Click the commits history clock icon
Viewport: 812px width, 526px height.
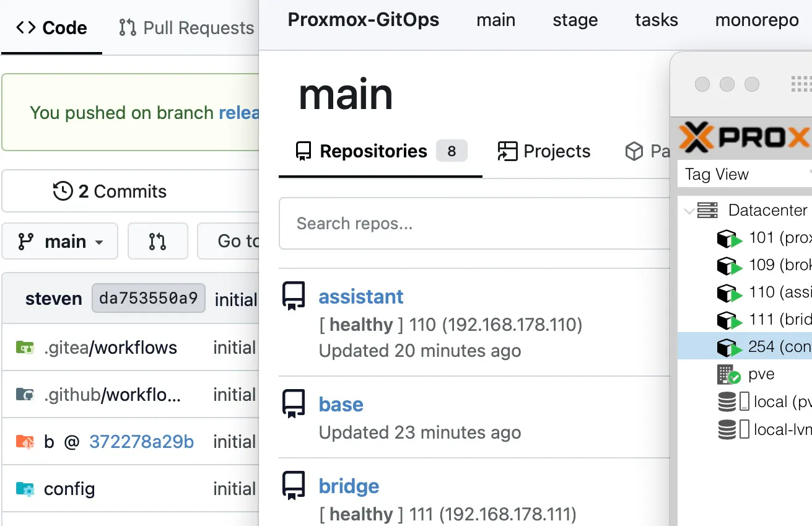click(63, 191)
